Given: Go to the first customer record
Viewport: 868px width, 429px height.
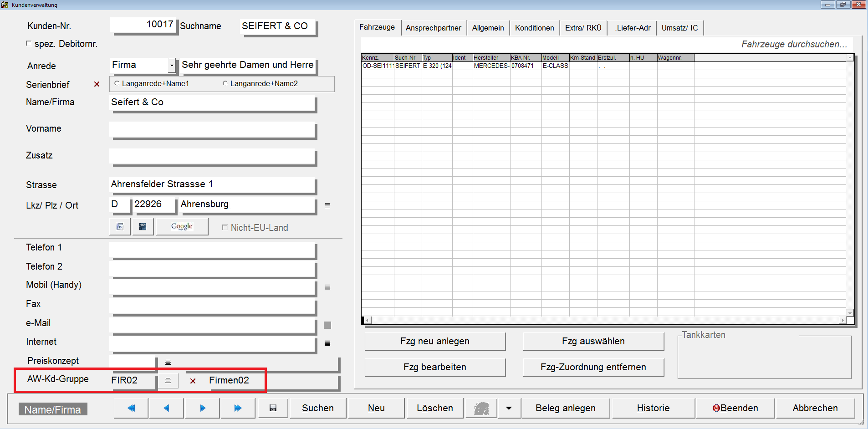Looking at the screenshot, I should [131, 408].
